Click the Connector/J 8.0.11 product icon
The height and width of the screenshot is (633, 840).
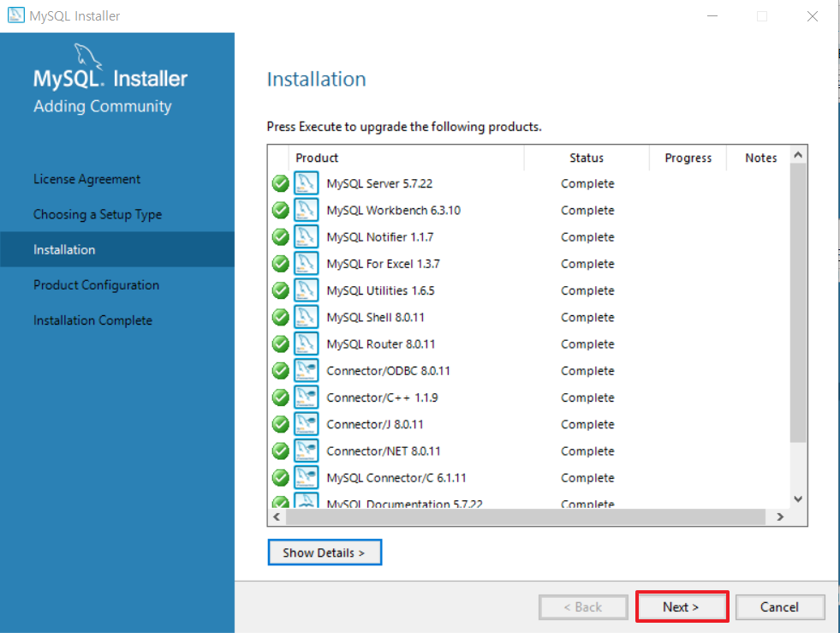pyautogui.click(x=307, y=425)
